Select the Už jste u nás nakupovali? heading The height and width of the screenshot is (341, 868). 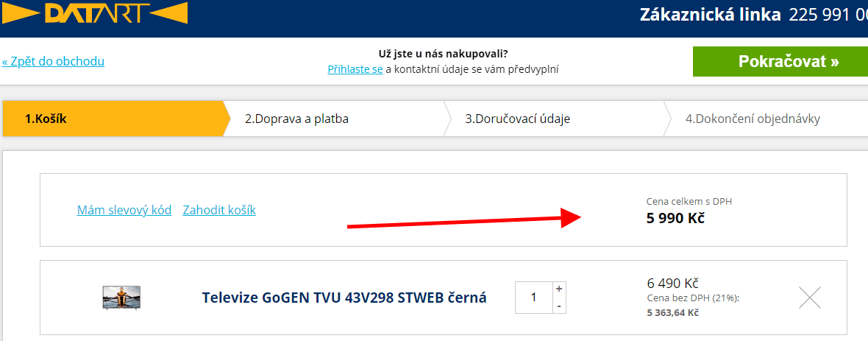(444, 55)
